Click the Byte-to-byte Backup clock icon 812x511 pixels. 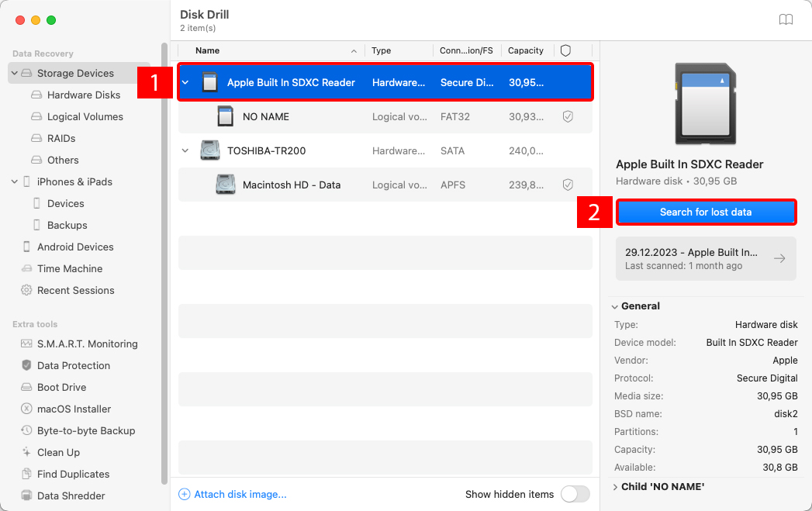tap(26, 431)
